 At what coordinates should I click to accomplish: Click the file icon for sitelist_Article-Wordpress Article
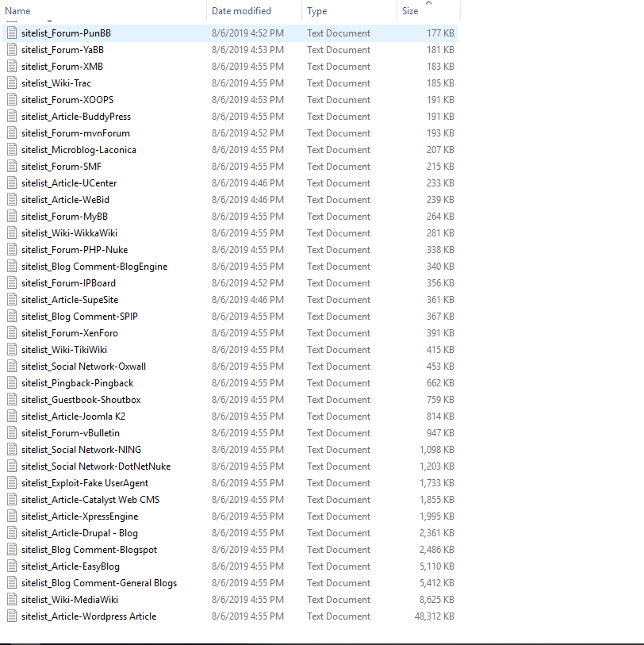[x=11, y=616]
